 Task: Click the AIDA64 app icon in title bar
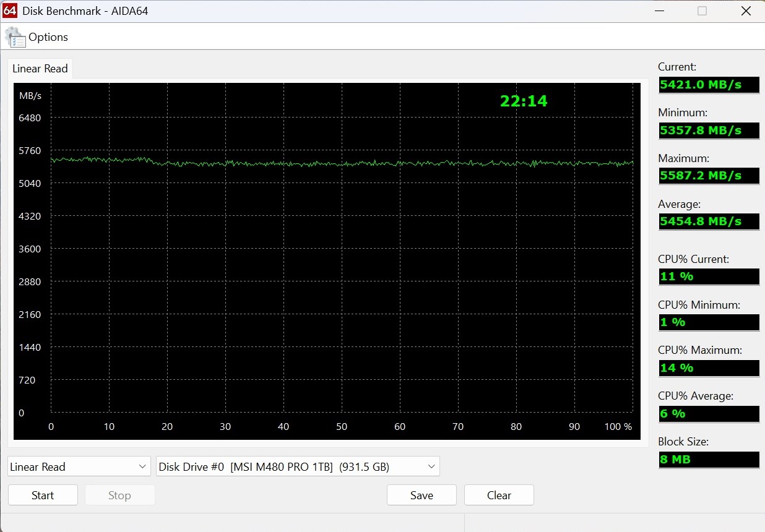coord(10,11)
